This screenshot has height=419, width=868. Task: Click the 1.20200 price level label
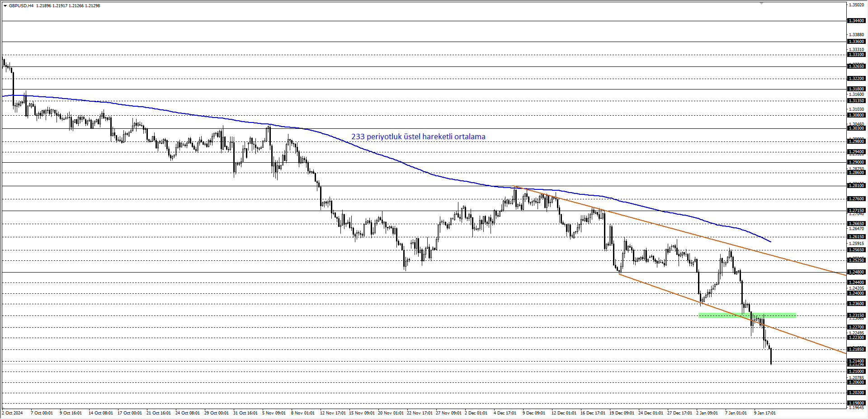[856, 393]
